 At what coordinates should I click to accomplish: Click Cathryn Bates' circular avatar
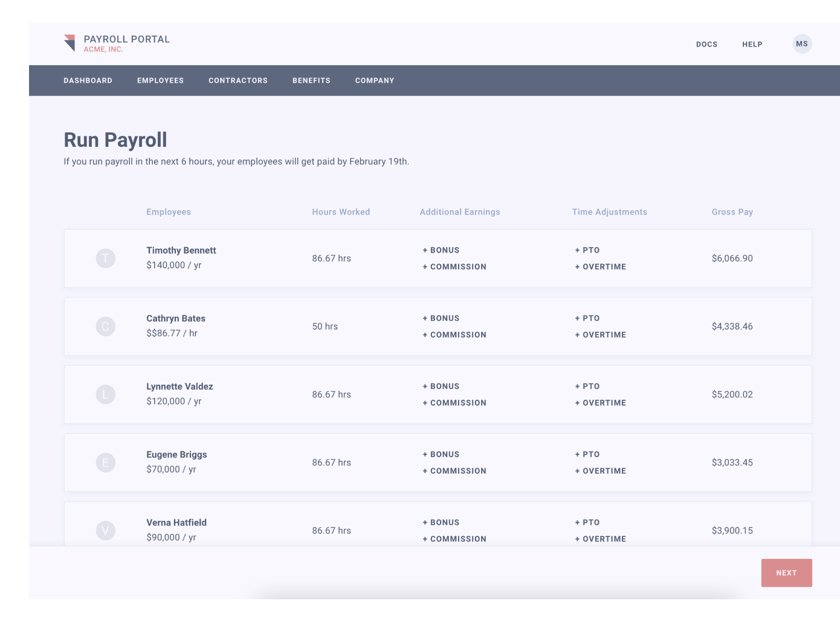(x=105, y=326)
